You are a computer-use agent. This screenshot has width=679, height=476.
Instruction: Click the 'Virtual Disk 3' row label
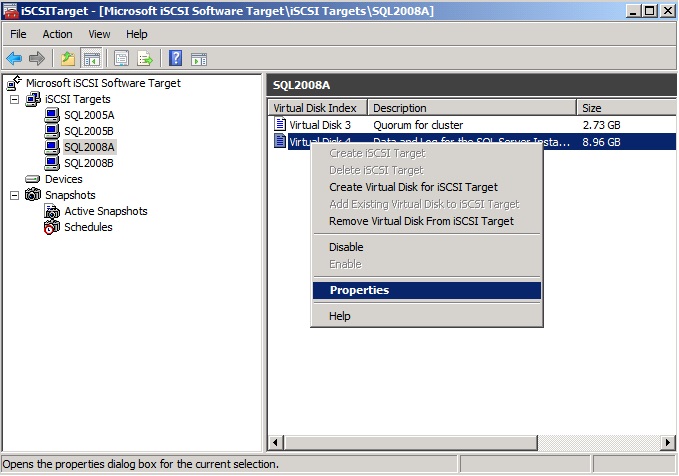[320, 125]
